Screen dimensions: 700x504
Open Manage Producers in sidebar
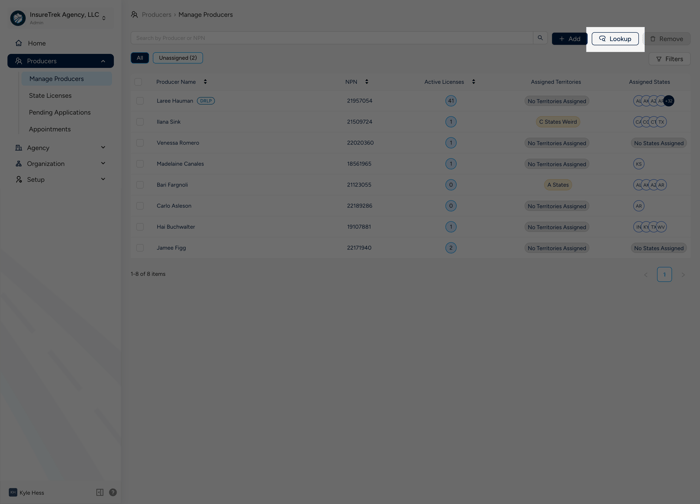[x=67, y=79]
